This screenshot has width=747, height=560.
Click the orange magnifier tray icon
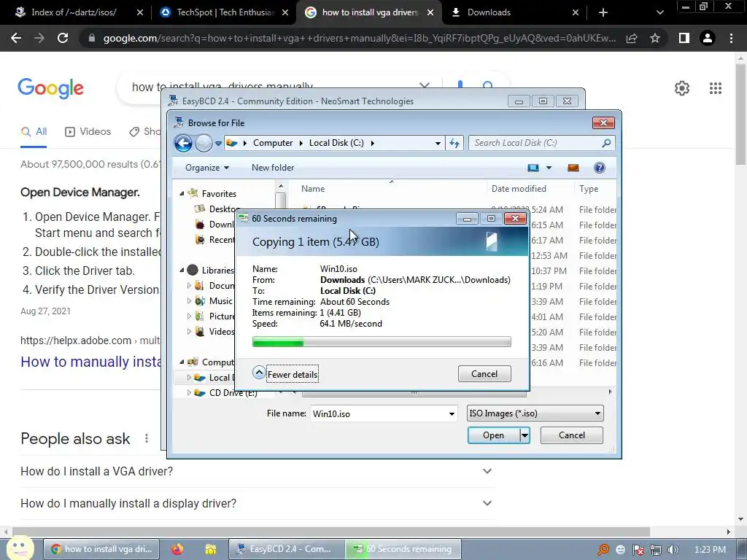(603, 550)
